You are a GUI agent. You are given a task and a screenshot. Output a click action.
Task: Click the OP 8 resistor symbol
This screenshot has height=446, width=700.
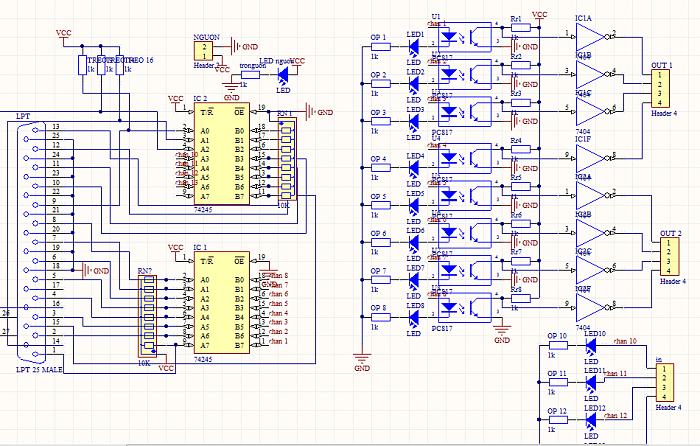point(380,317)
